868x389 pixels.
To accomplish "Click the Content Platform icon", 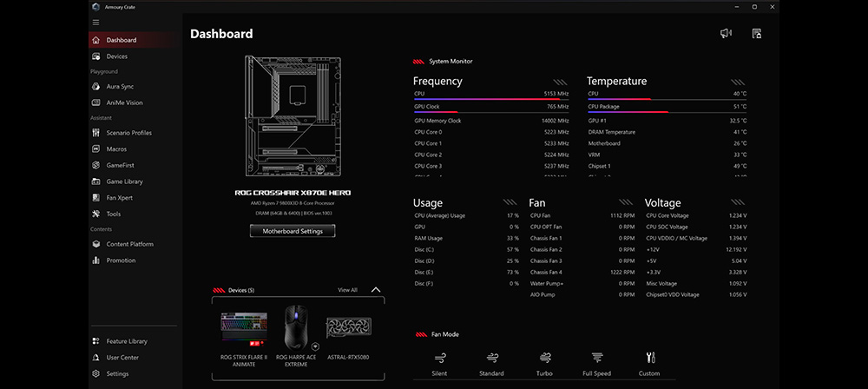I will (x=95, y=244).
